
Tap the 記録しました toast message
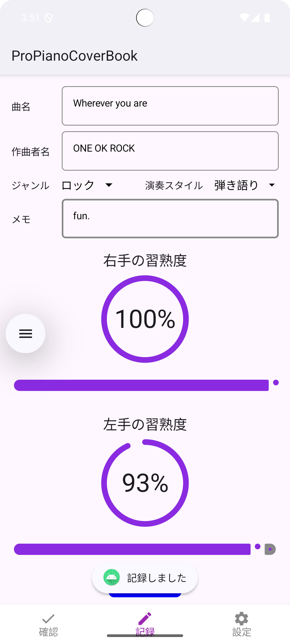pos(157,578)
